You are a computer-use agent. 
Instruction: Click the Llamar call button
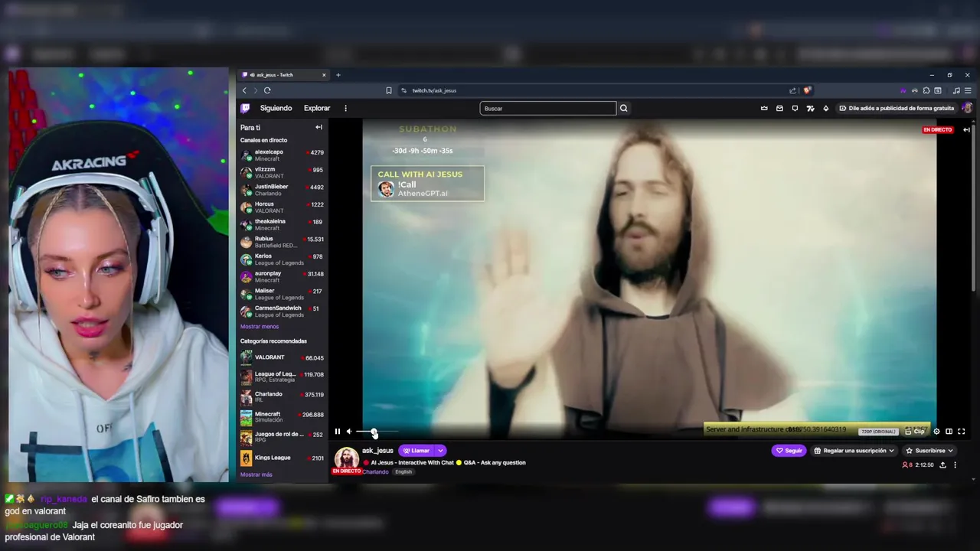click(x=416, y=451)
